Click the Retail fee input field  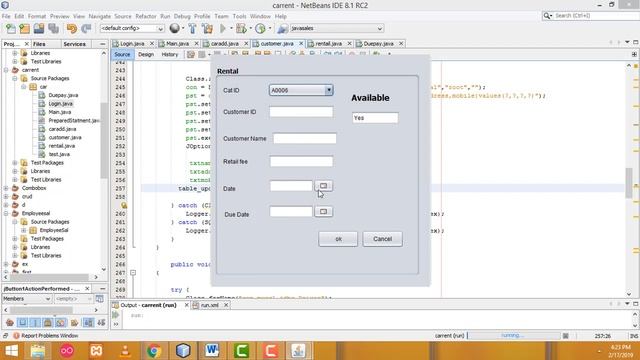[x=301, y=162]
